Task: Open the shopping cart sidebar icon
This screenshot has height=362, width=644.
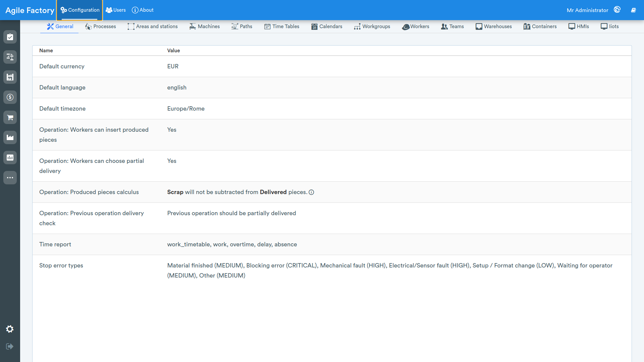Action: pos(10,117)
